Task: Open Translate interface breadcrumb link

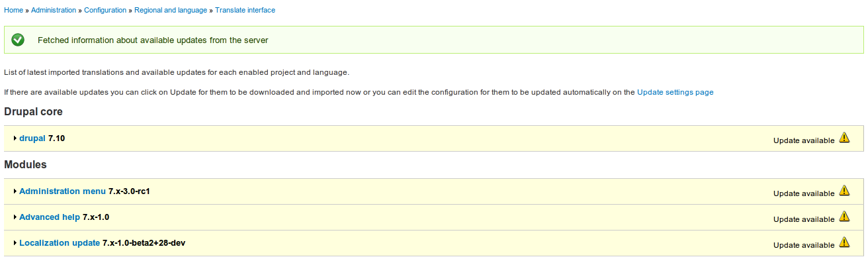Action: click(x=245, y=10)
